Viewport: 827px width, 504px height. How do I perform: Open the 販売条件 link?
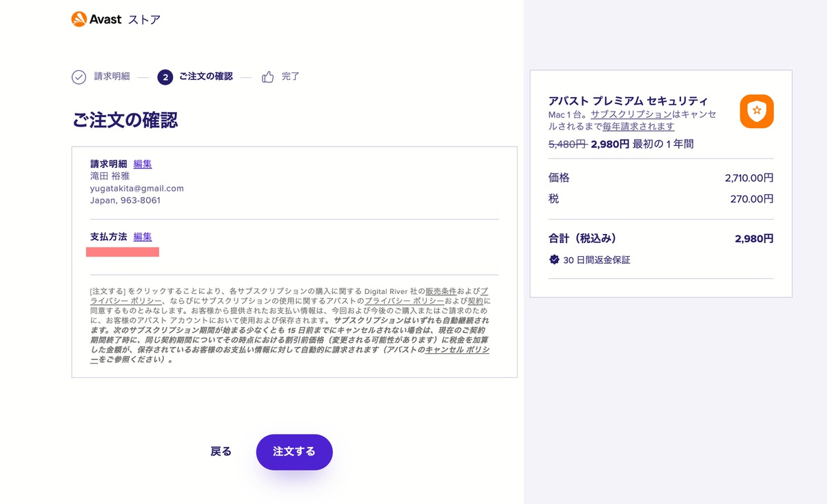[x=440, y=291]
